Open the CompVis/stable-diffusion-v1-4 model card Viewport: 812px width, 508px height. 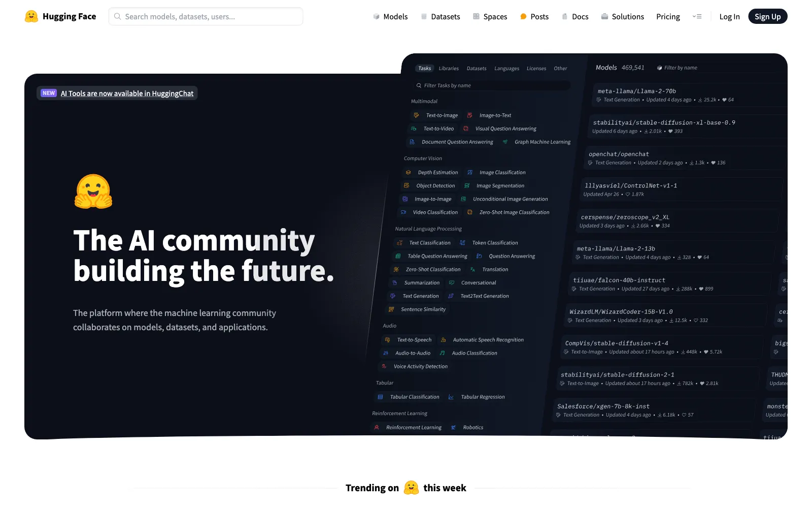click(662, 347)
